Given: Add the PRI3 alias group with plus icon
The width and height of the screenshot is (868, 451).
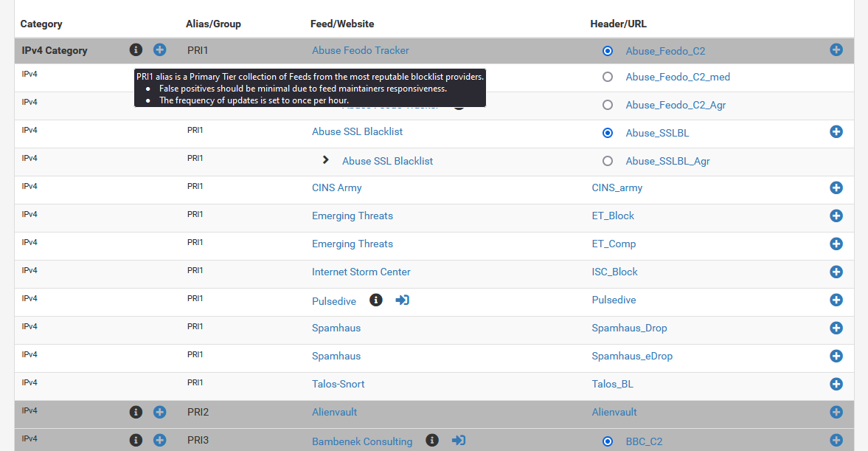Looking at the screenshot, I should 159,440.
